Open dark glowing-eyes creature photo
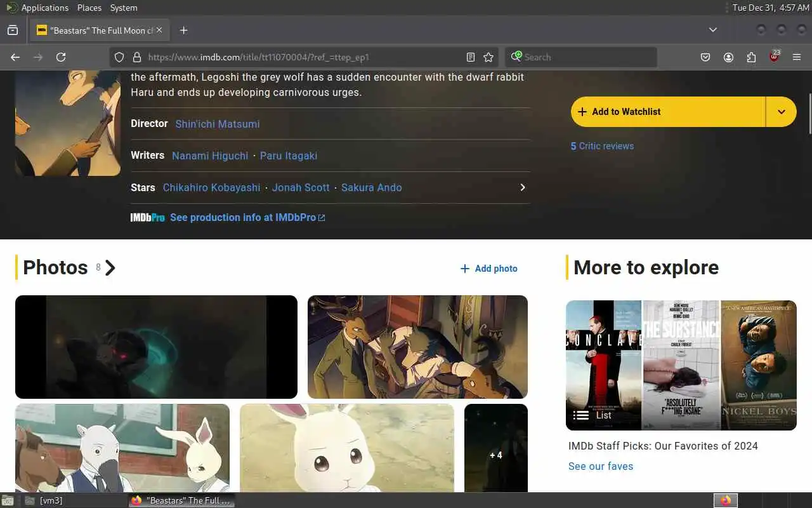Screen dimensions: 812x508 (156, 347)
